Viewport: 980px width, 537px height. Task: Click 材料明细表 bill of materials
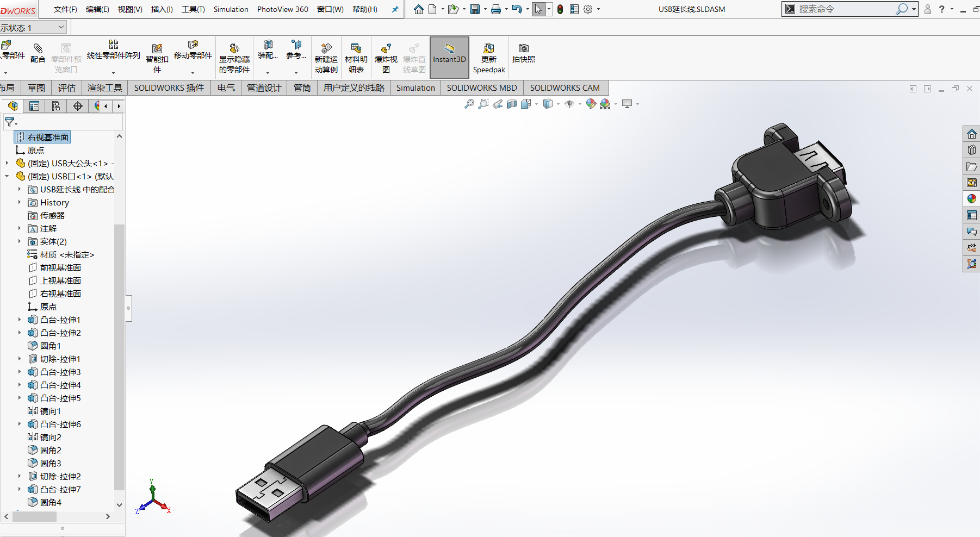point(356,58)
